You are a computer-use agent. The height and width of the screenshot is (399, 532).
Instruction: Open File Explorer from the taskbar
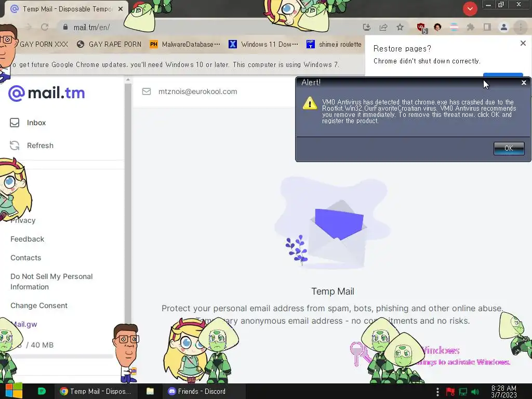click(150, 391)
